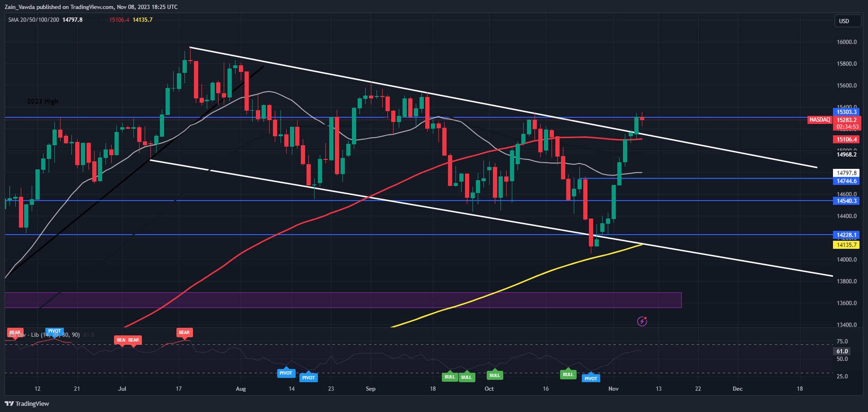Select the left truncated BEAR marker near Jul
Image resolution: width=868 pixels, height=412 pixels.
tap(120, 340)
